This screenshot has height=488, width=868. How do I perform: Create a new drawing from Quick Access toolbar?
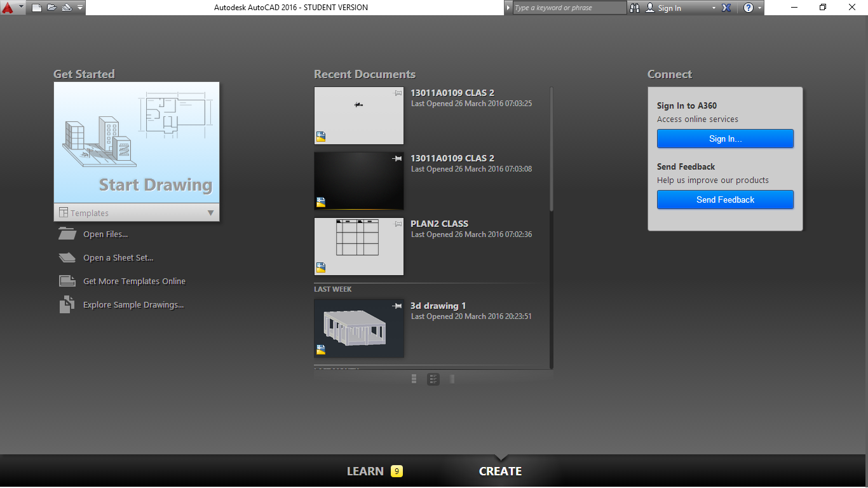(x=37, y=8)
